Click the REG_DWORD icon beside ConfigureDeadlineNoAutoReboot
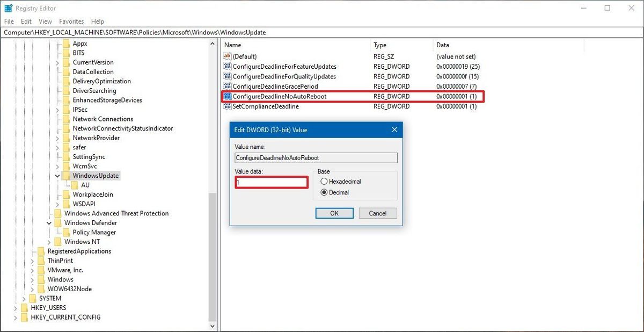 point(228,96)
